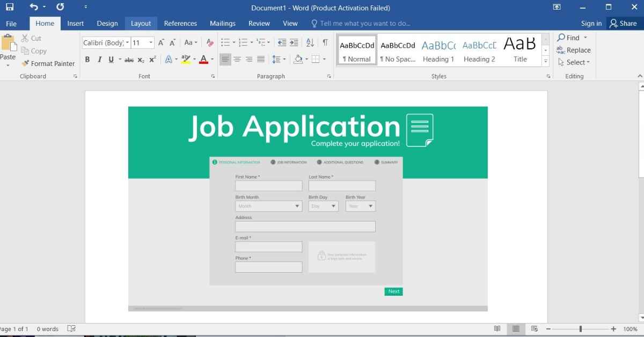Click the Replace button
The width and height of the screenshot is (644, 337).
click(574, 50)
